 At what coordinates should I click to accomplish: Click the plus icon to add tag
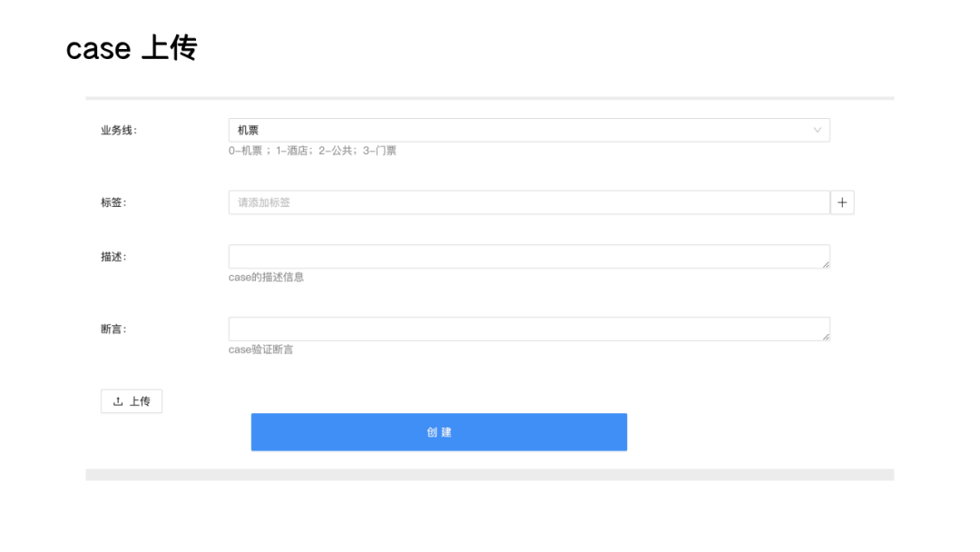pyautogui.click(x=842, y=202)
